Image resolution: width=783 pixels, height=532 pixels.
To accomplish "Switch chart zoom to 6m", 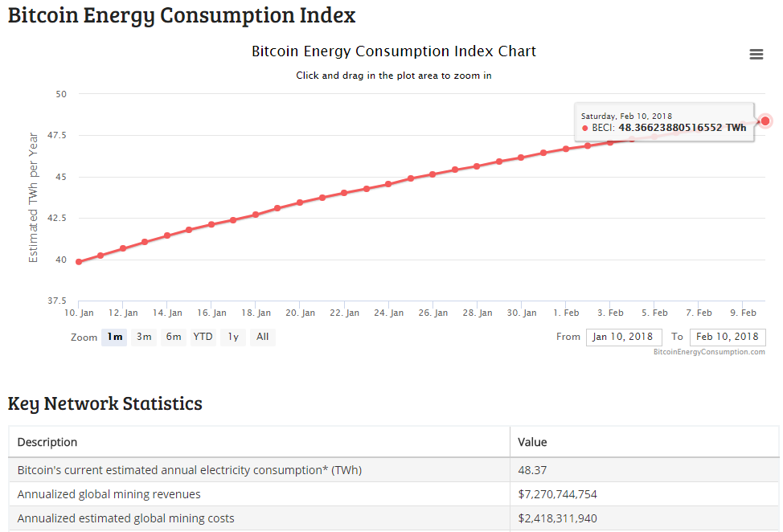I will coord(174,337).
